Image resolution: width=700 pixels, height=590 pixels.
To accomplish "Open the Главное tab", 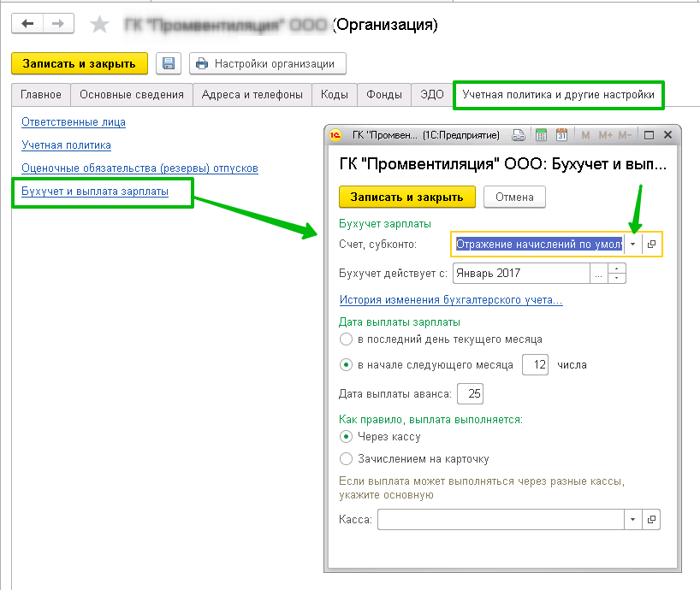I will coord(41,95).
